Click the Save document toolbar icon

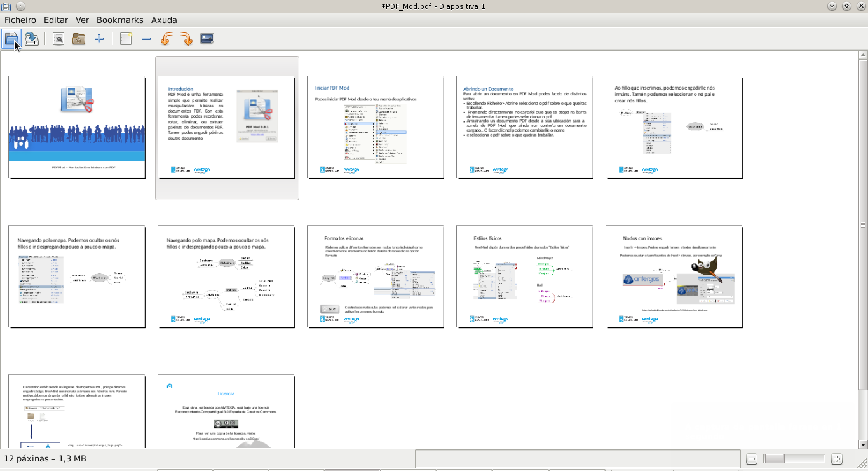[x=32, y=39]
